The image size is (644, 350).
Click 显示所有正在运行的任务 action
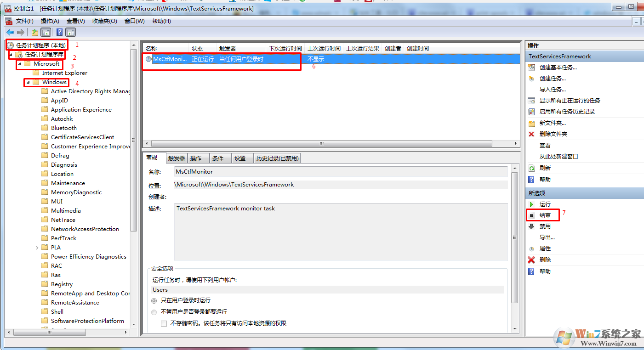pyautogui.click(x=570, y=100)
